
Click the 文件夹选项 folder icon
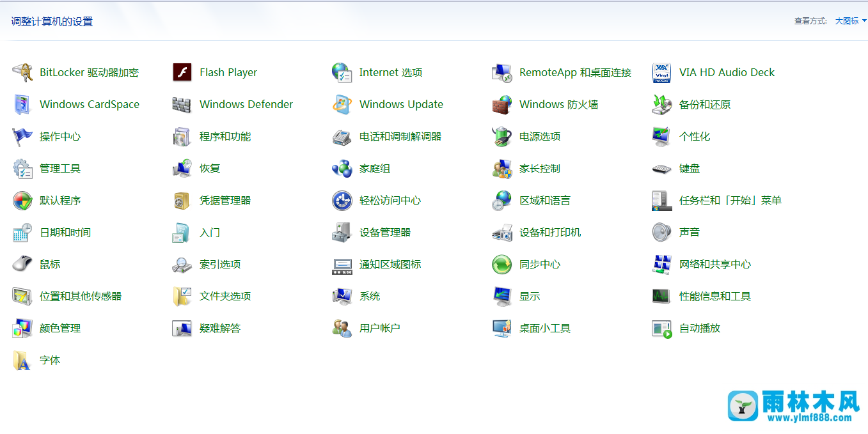click(x=182, y=297)
